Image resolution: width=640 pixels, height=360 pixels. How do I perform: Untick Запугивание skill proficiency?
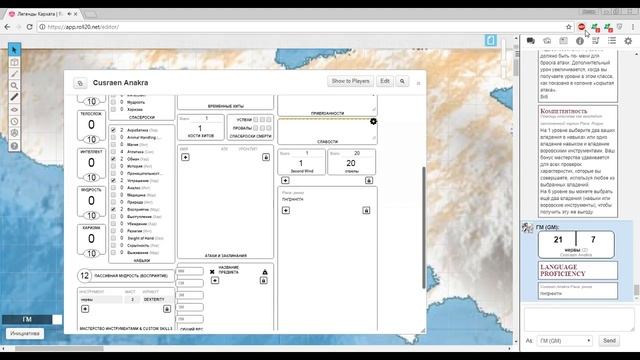113,180
